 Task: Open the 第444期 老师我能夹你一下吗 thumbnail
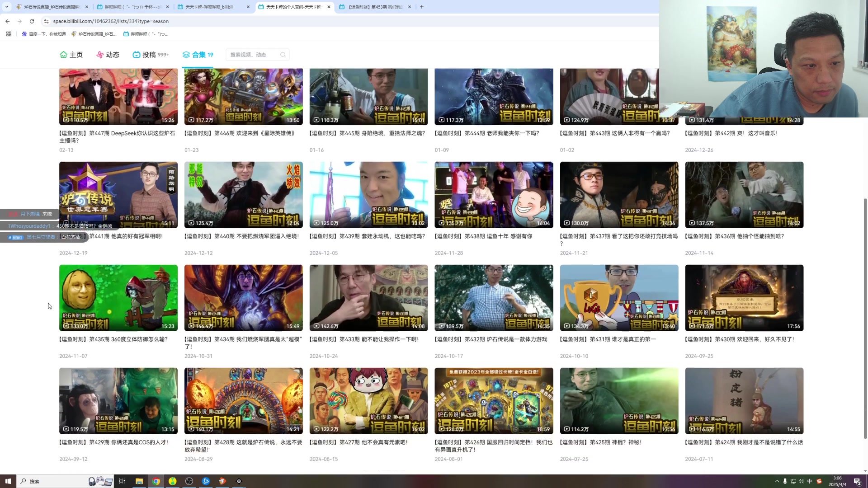point(494,97)
